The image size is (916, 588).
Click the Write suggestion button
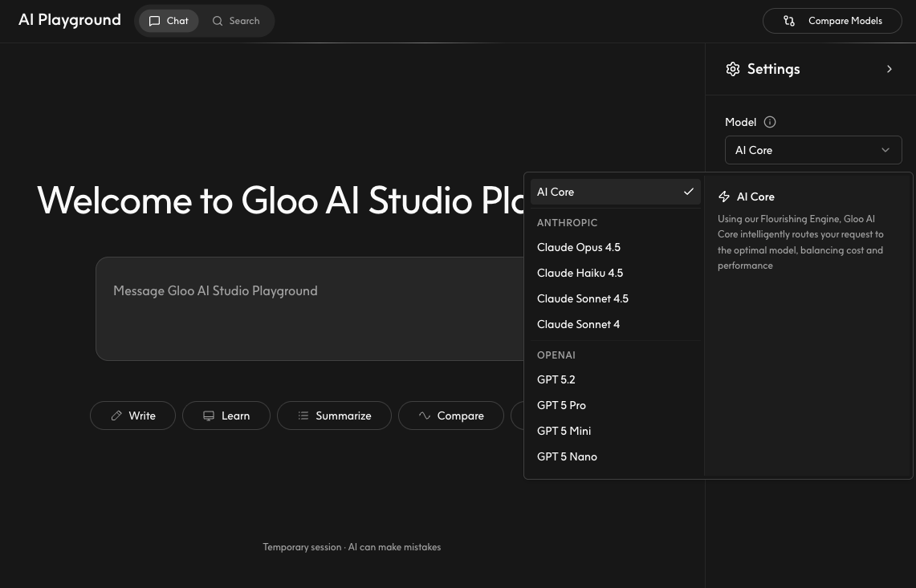[x=132, y=416]
